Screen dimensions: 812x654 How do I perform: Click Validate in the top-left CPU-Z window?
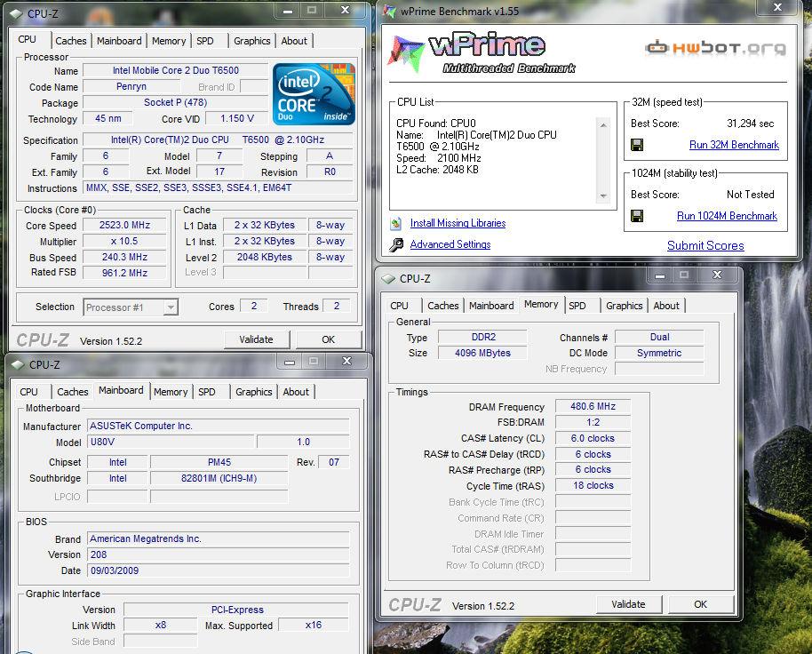(x=257, y=339)
